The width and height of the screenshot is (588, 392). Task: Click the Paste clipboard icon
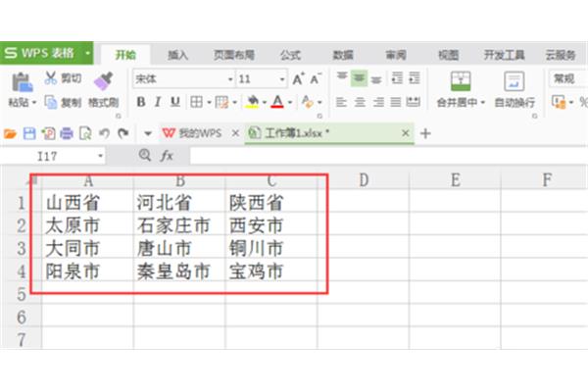(22, 82)
